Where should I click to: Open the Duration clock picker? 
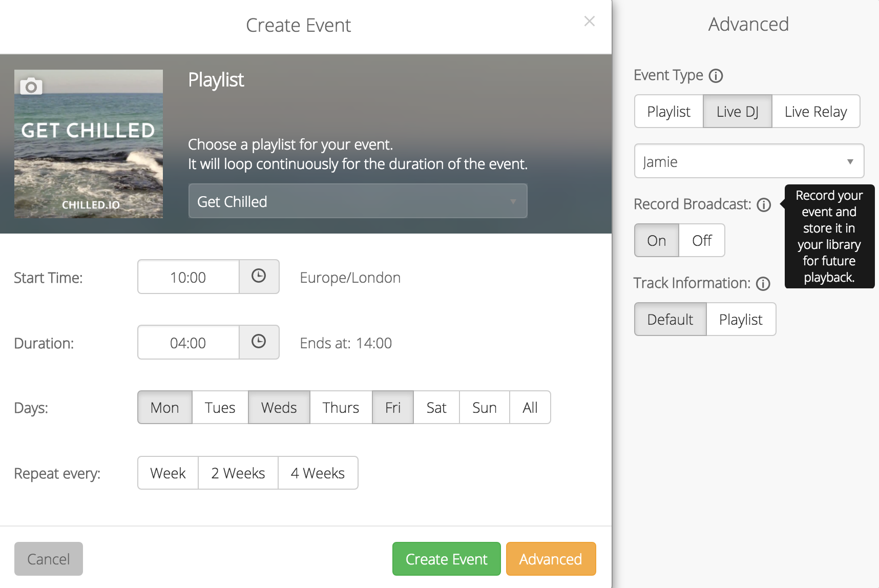click(x=259, y=342)
